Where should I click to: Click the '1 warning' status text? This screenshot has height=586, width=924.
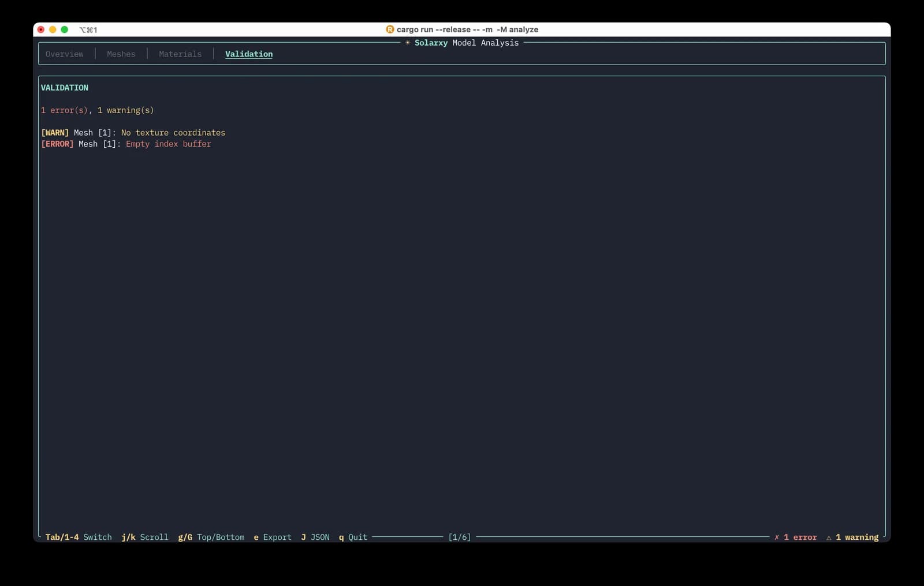click(x=857, y=537)
